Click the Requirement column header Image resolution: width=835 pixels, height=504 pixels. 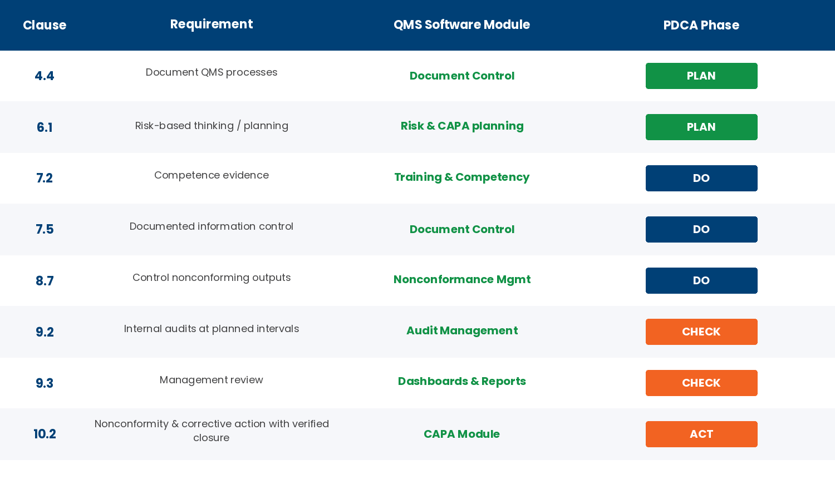pos(212,24)
